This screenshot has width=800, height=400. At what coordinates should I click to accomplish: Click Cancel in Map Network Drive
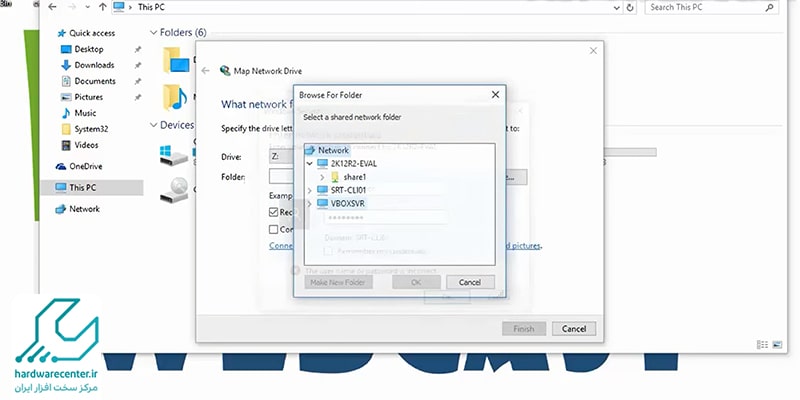pos(573,329)
